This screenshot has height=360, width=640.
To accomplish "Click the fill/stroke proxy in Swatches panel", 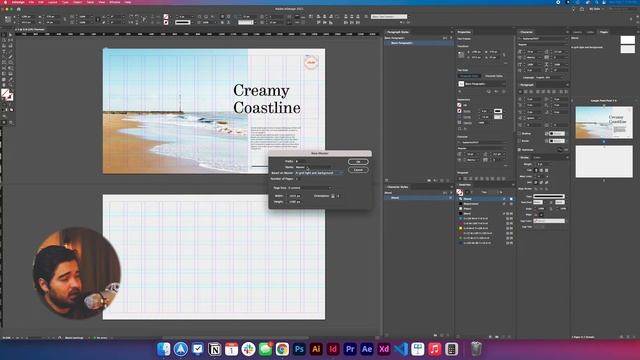I will click(x=460, y=192).
